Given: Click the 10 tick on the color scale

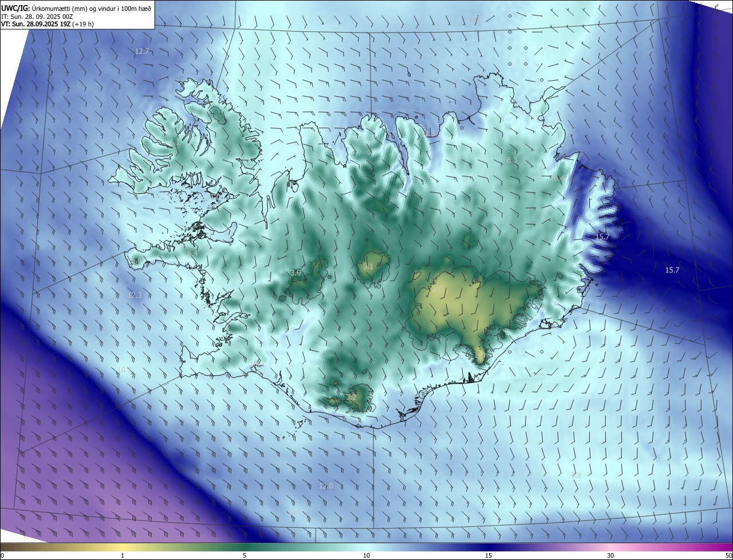Looking at the screenshot, I should (x=366, y=555).
